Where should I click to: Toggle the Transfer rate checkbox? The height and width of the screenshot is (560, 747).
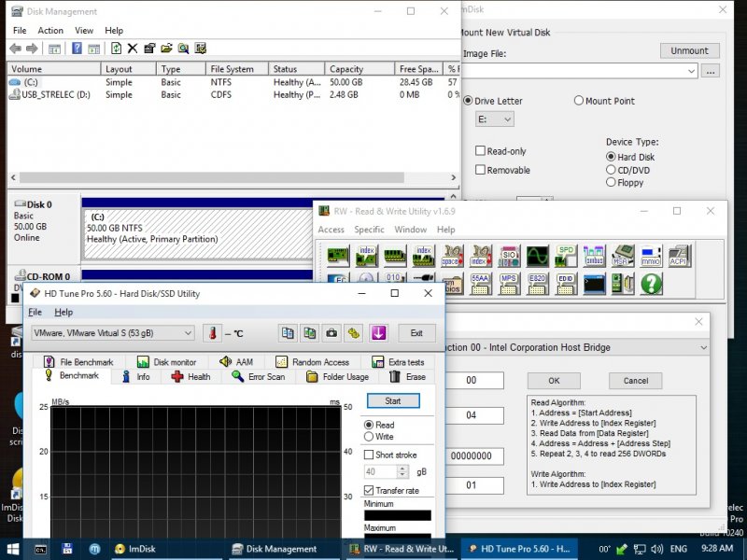(x=368, y=490)
